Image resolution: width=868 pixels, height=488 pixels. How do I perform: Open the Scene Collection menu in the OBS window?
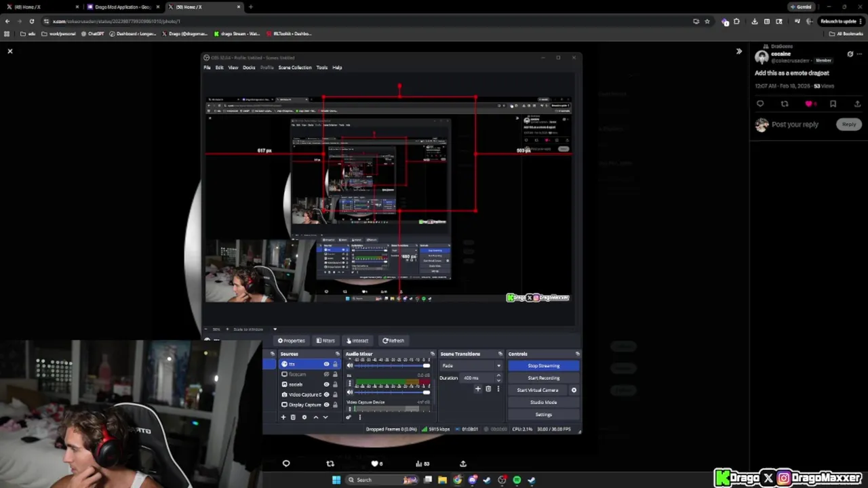(295, 67)
